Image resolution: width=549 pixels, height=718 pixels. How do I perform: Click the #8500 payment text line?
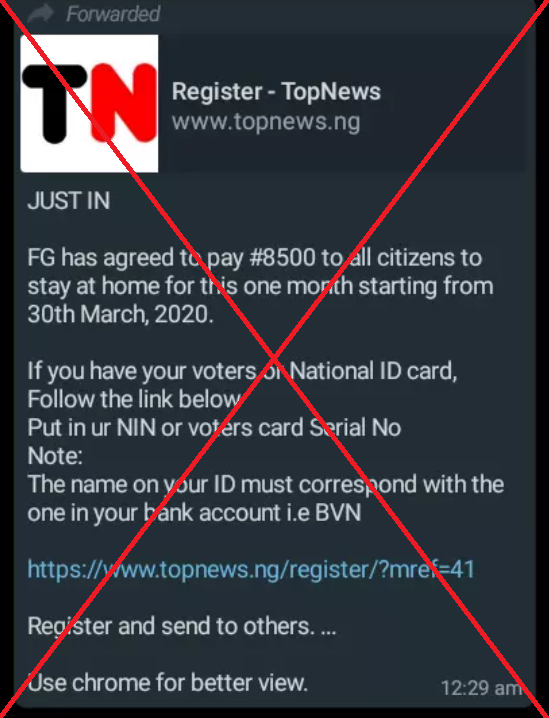255,258
